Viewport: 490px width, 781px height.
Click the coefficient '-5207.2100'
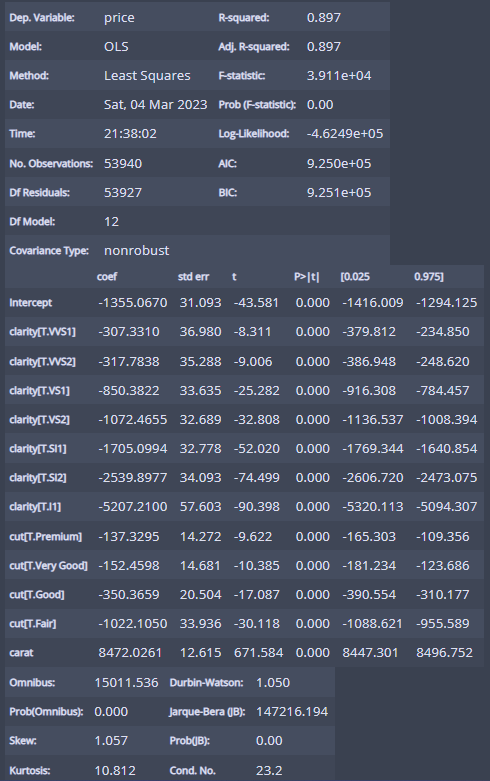[x=132, y=507]
